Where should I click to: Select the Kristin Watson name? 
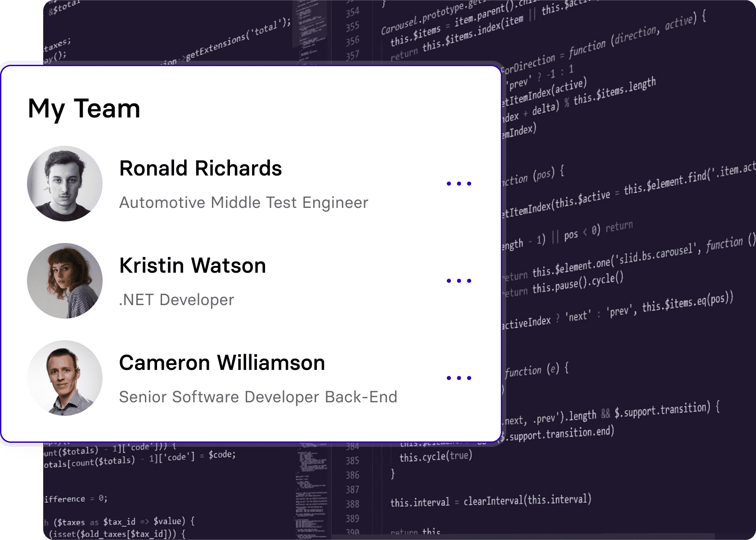pos(193,265)
